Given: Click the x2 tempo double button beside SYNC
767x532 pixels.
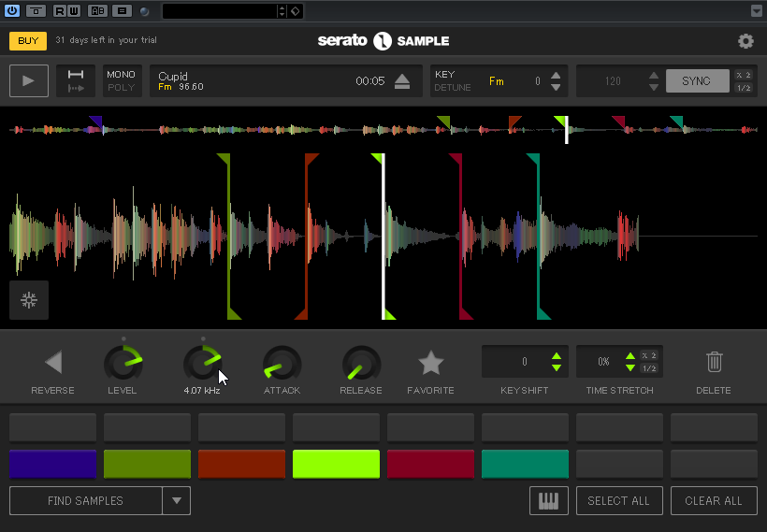Looking at the screenshot, I should point(744,75).
